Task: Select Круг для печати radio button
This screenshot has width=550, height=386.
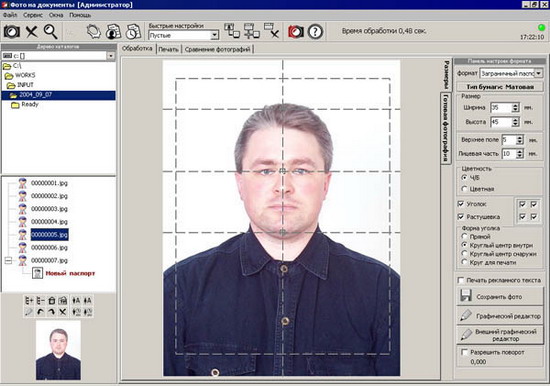Action: tap(464, 262)
